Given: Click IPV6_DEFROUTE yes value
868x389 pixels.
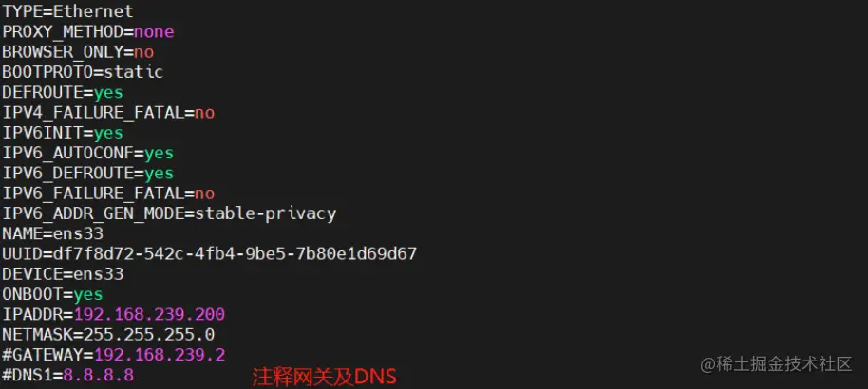Looking at the screenshot, I should pyautogui.click(x=159, y=174).
